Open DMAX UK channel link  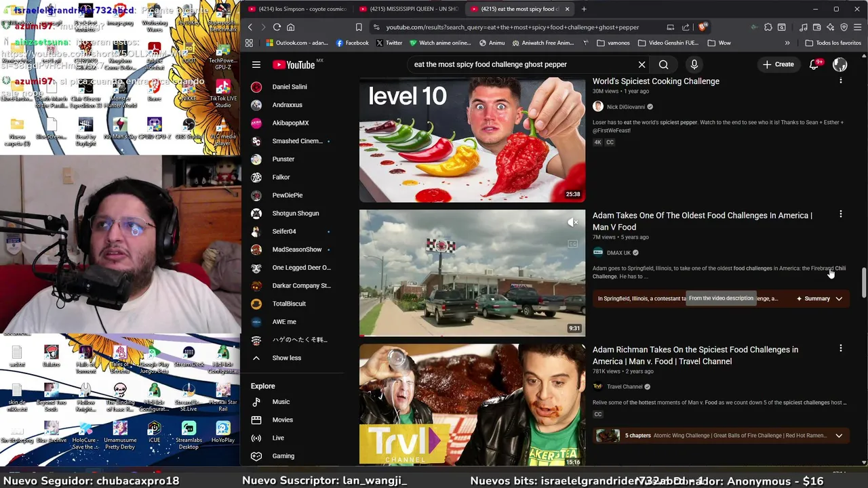(x=618, y=253)
